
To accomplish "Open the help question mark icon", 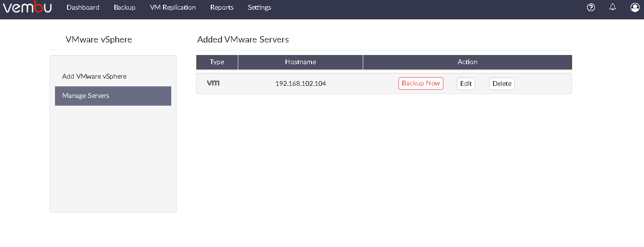I will [591, 7].
